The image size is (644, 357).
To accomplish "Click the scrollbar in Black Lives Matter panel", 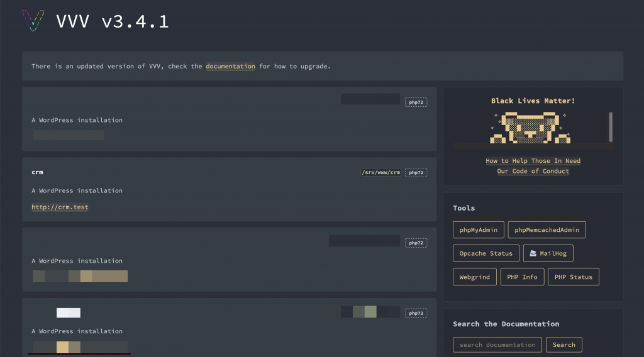I will point(611,126).
